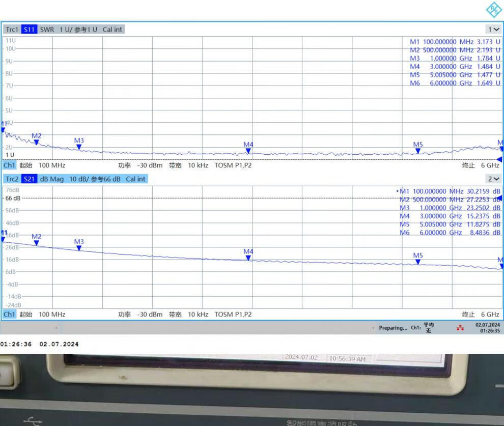Select marker M3 triangle on S21 trace
The height and width of the screenshot is (426, 504).
[79, 248]
